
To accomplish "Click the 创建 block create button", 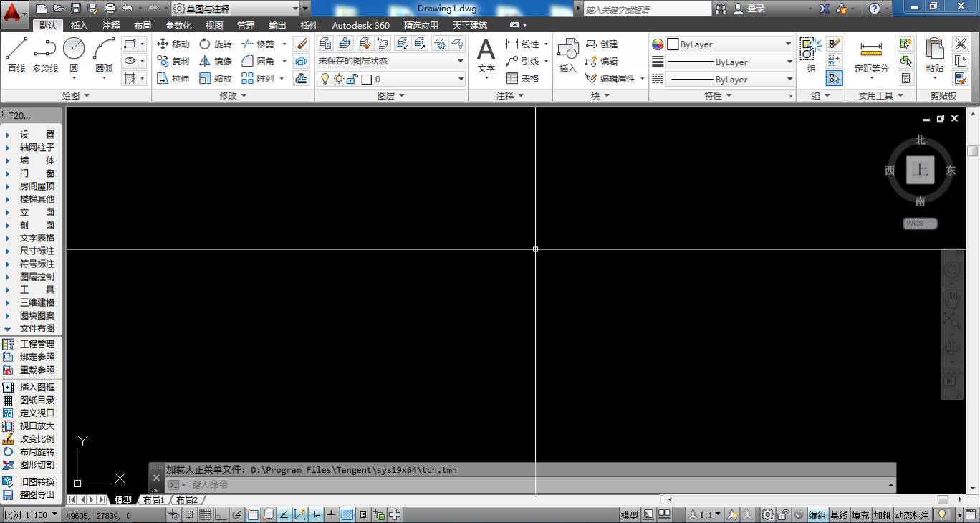I will (602, 44).
